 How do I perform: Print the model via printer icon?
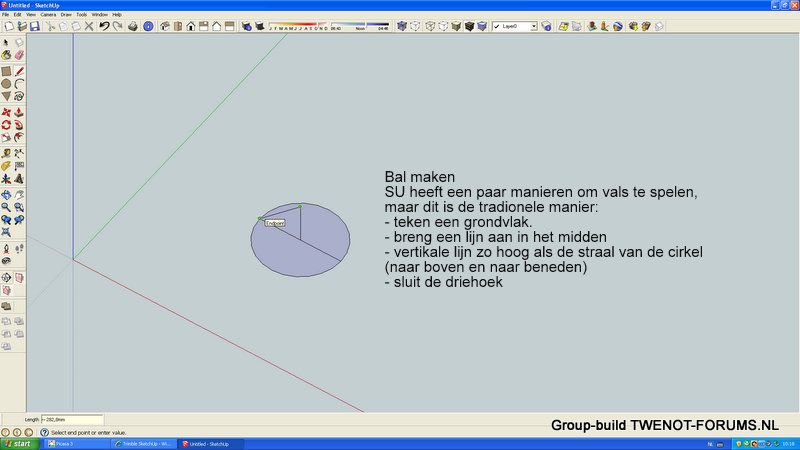[x=133, y=26]
